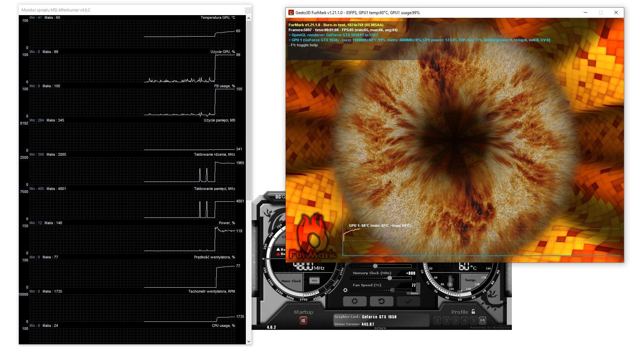Image resolution: width=644 pixels, height=349 pixels.
Task: Click the 'Frames:5097' statistics line in FurMark
Action: coord(343,30)
